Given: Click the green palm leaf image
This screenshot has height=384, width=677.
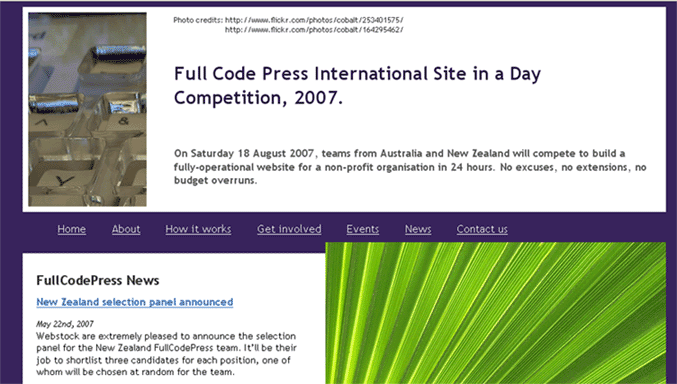Looking at the screenshot, I should [496, 313].
